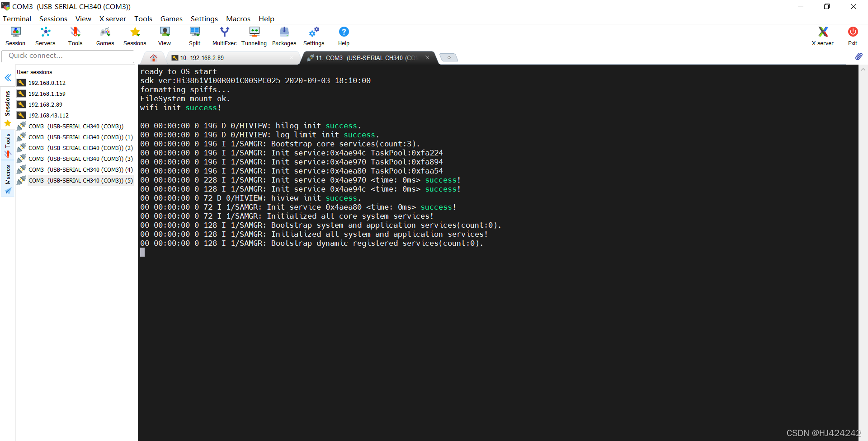Click the Sessions star toolbar icon

(135, 36)
